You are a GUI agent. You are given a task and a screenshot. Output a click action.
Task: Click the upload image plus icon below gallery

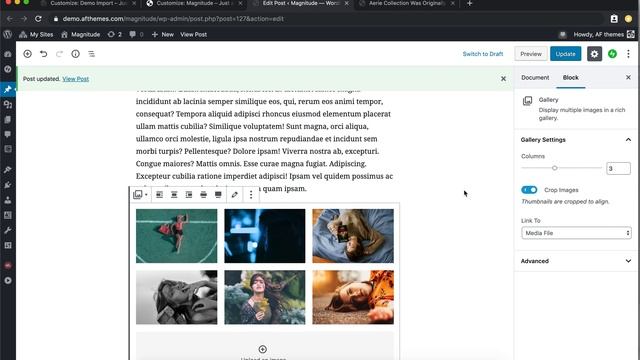[x=262, y=349]
